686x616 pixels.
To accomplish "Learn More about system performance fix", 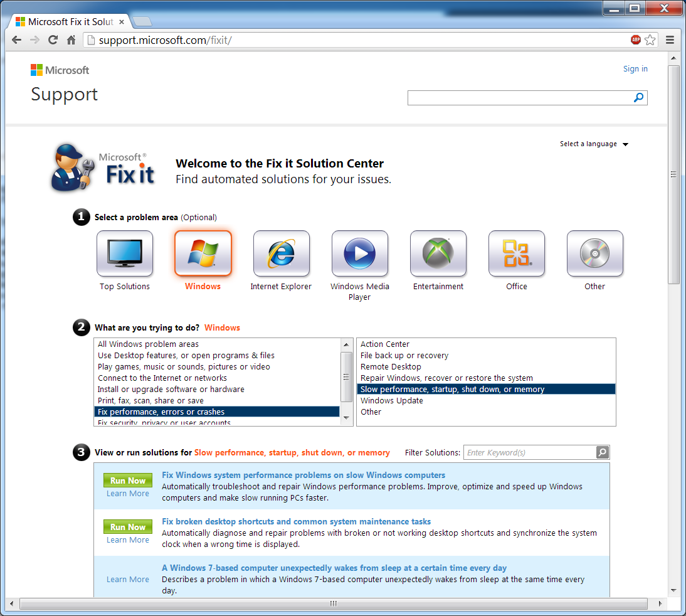I will (128, 494).
